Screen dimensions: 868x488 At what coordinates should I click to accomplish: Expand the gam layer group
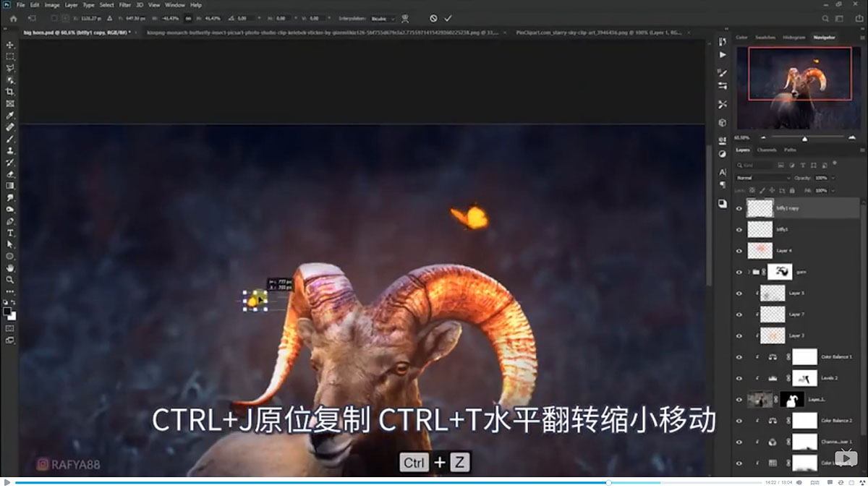tap(749, 272)
